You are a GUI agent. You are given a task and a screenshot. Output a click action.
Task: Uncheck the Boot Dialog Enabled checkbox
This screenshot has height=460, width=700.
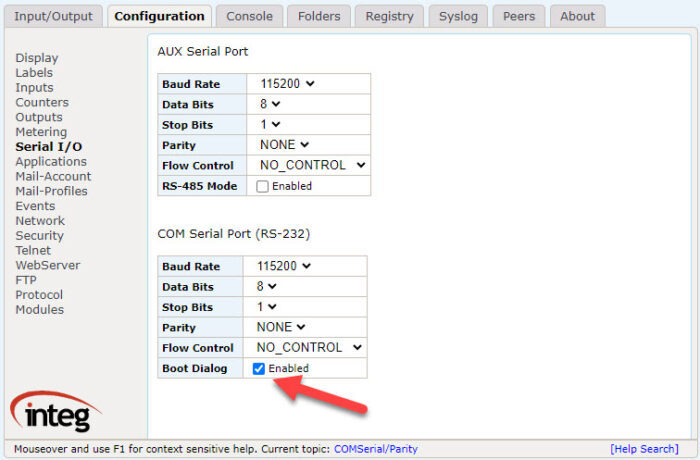pos(259,368)
